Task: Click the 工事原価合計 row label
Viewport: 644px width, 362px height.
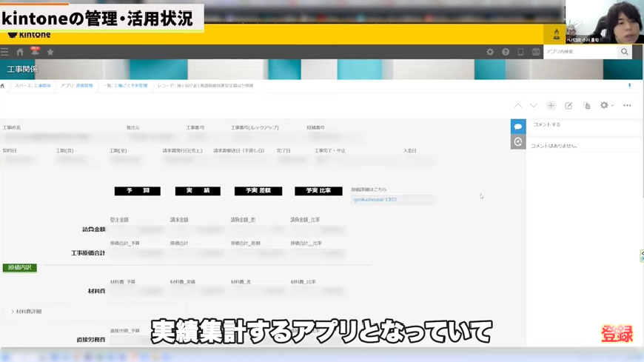Action: (x=88, y=253)
